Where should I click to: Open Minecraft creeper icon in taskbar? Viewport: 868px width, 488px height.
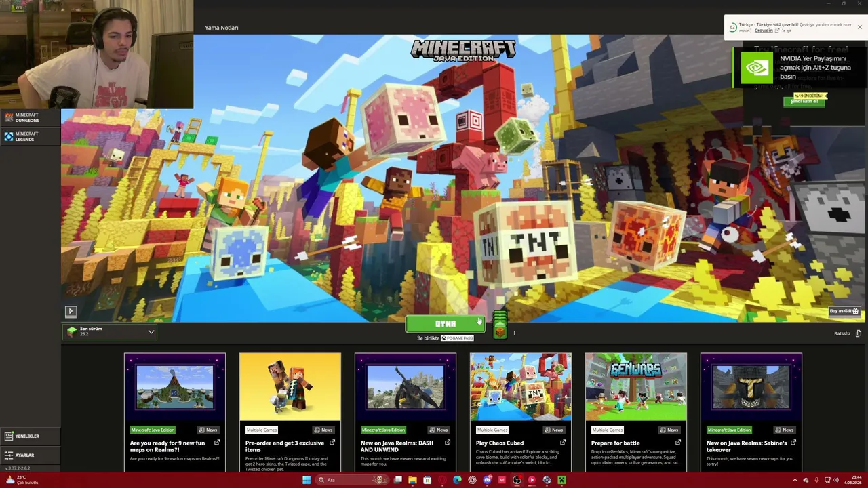coord(561,480)
